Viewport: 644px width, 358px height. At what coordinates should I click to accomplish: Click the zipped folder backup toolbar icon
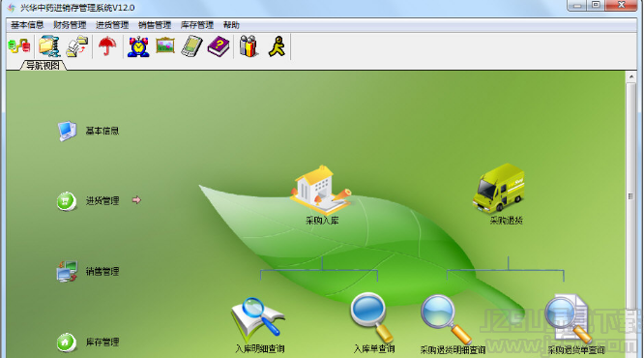(x=49, y=46)
